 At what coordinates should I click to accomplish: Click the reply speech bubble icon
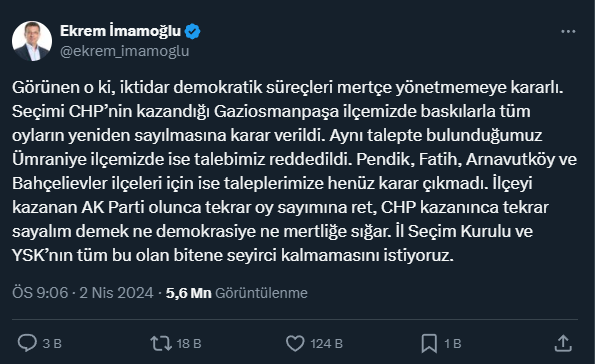pos(27,343)
